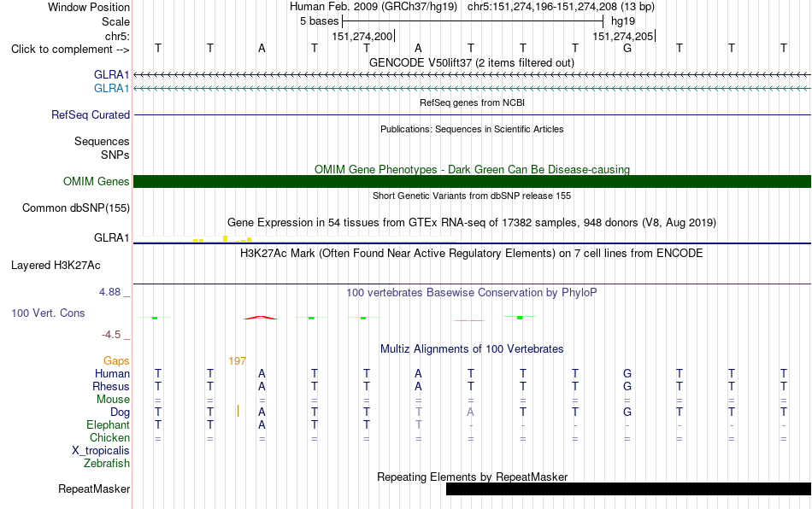Click the 100 Vert. Cons track label

(x=48, y=313)
